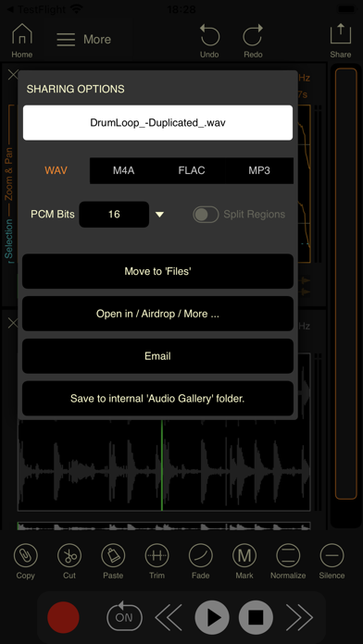Tap Move to 'Files' button
This screenshot has height=644, width=363.
(157, 271)
